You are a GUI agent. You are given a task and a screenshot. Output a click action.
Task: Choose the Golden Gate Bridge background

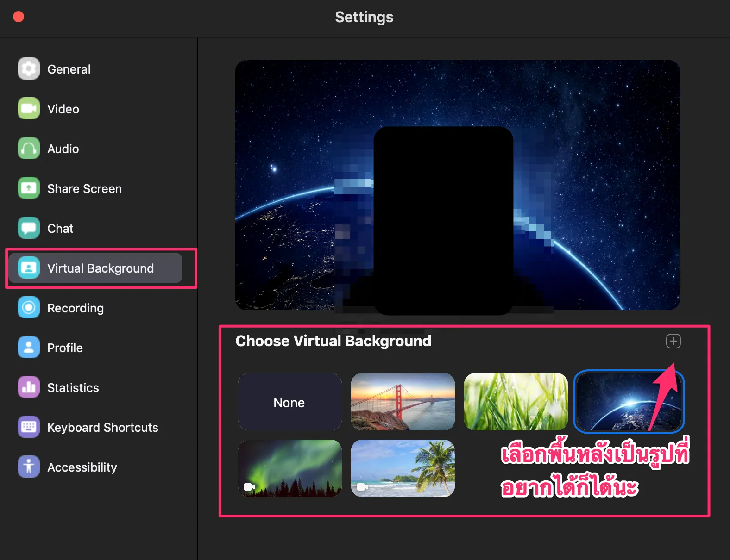point(403,402)
